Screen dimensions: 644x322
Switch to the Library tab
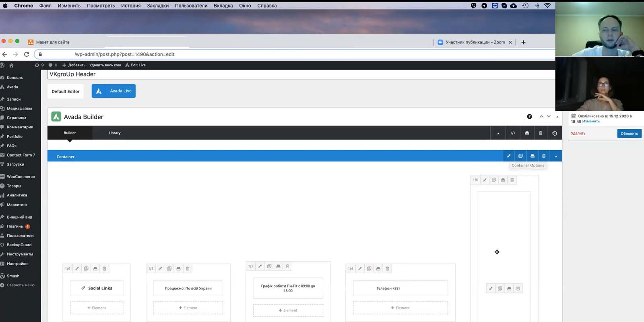114,133
